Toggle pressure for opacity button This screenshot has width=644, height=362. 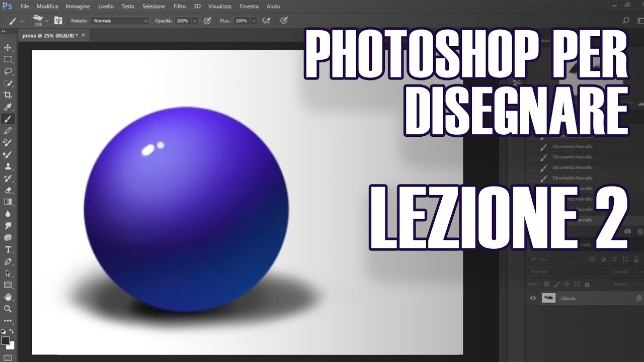(x=207, y=21)
